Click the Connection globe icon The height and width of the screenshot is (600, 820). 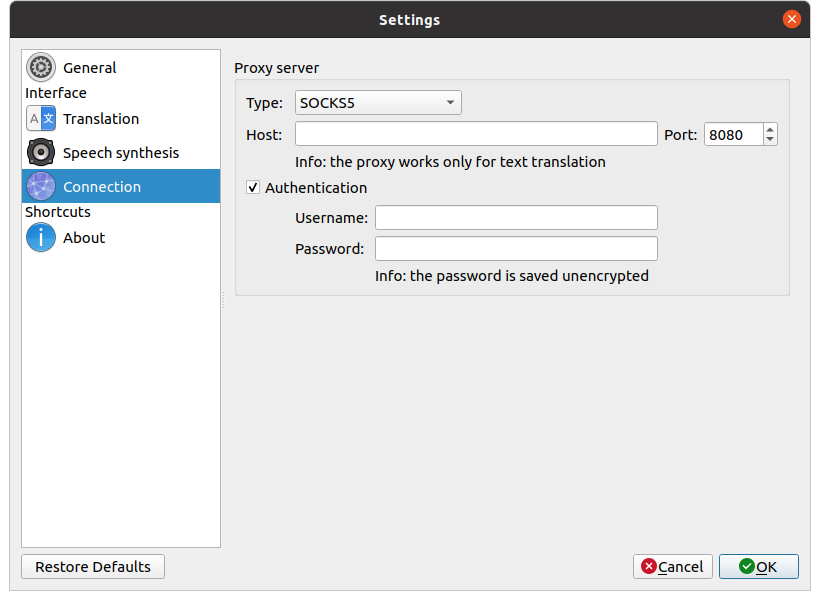41,187
